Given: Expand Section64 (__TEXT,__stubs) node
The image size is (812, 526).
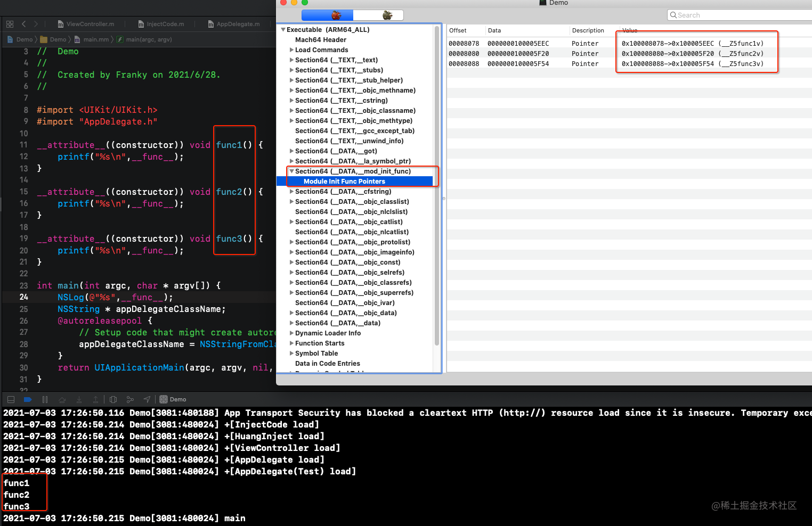Looking at the screenshot, I should click(291, 70).
